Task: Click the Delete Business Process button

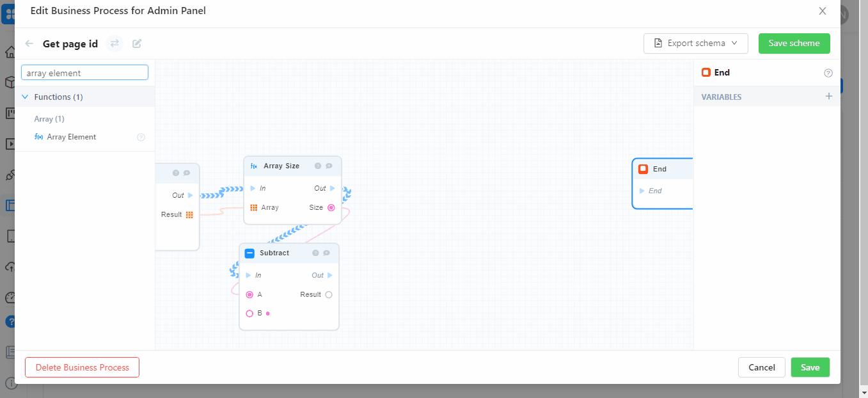Action: (82, 367)
